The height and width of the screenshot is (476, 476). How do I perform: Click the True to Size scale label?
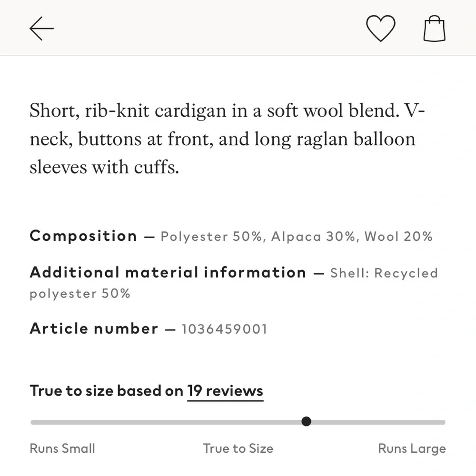(x=238, y=448)
